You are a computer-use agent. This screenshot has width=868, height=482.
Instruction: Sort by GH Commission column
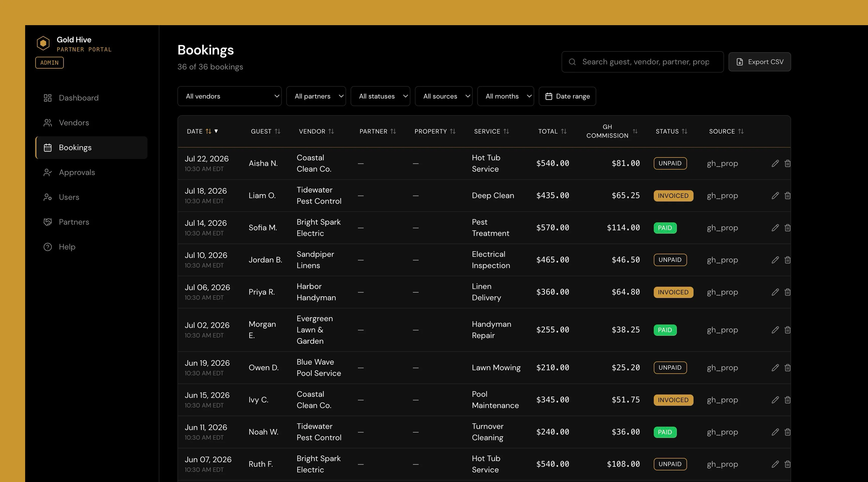point(612,132)
